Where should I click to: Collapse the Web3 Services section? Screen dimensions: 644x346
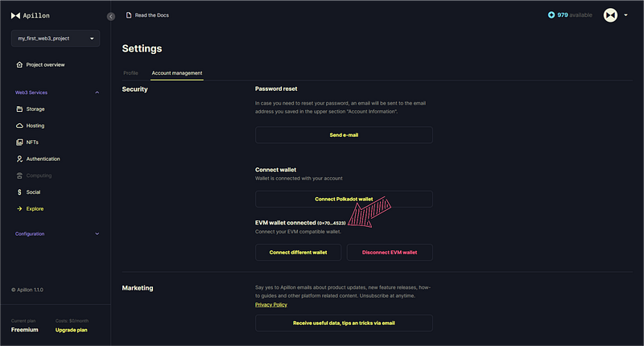click(x=97, y=93)
